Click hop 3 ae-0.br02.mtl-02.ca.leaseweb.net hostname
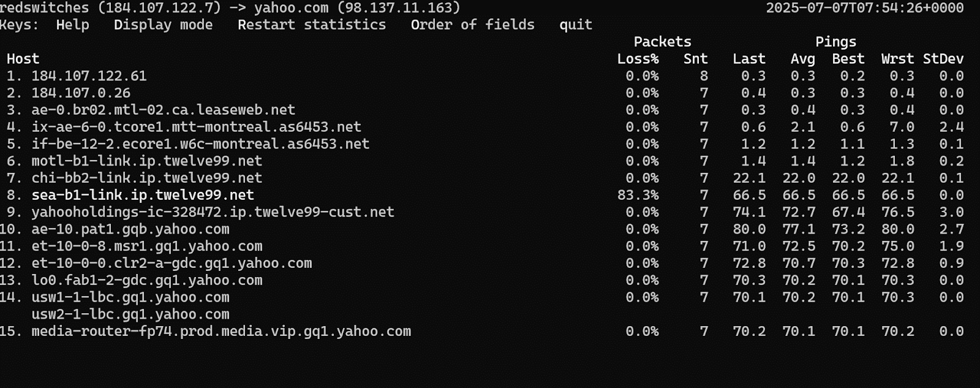Screen dimensions: 980x388 tap(163, 110)
